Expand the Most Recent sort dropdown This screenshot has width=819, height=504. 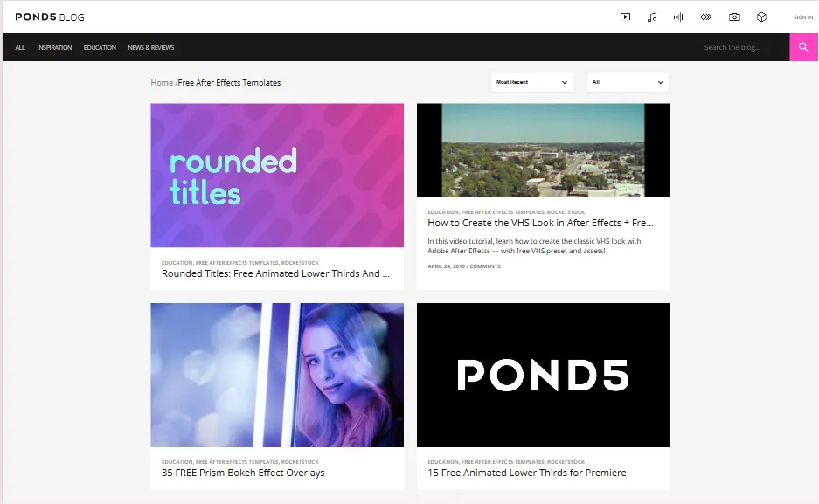(x=531, y=82)
